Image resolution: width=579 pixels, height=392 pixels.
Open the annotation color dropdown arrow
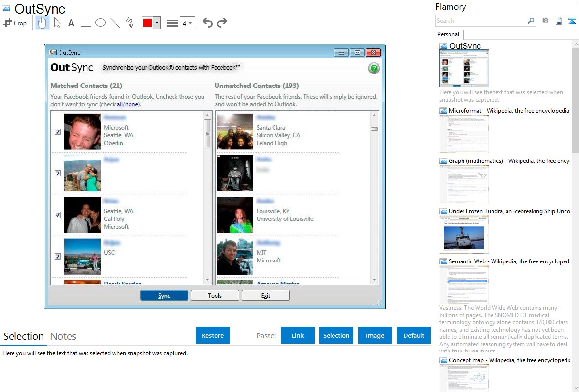157,23
